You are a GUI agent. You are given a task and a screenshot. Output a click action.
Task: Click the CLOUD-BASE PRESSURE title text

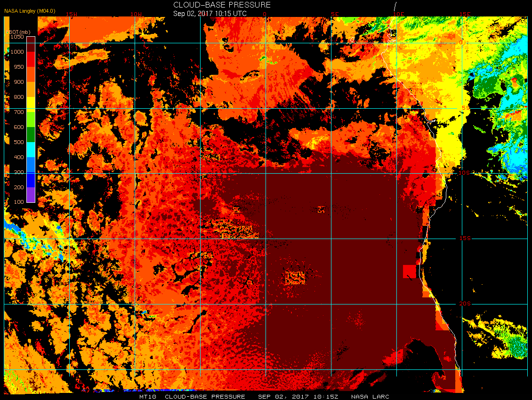[222, 5]
